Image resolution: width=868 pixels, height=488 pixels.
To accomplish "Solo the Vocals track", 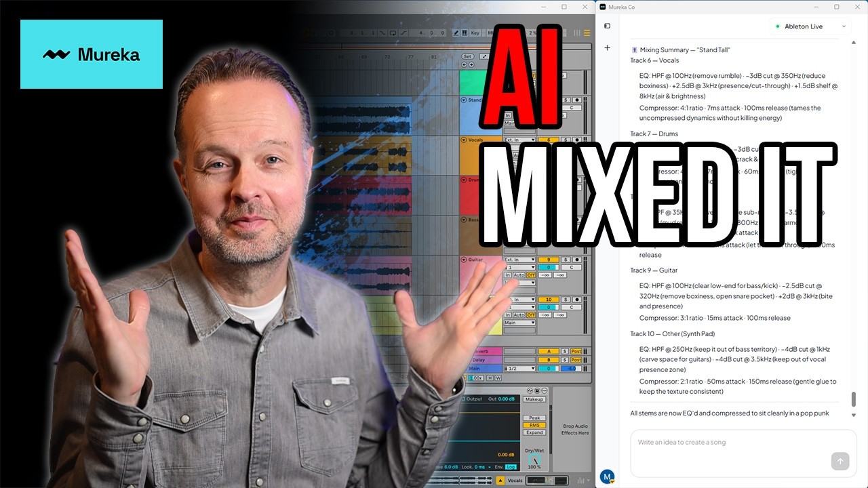I will point(566,140).
